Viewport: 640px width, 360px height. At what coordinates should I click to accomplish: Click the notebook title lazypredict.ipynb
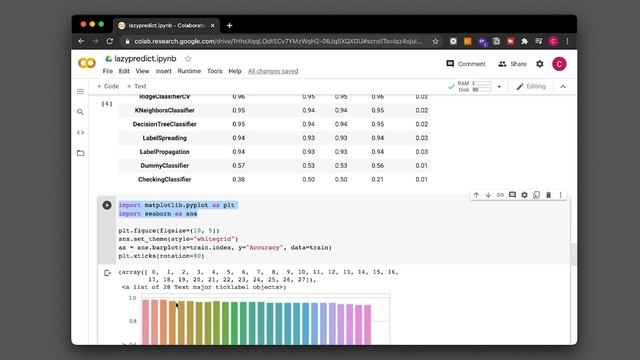[x=145, y=58]
